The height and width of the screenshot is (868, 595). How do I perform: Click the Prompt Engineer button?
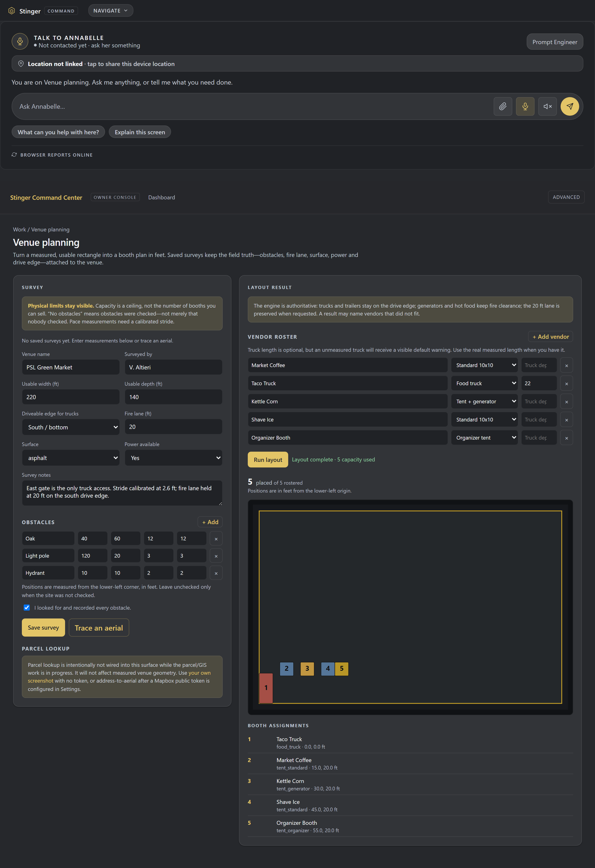point(555,42)
